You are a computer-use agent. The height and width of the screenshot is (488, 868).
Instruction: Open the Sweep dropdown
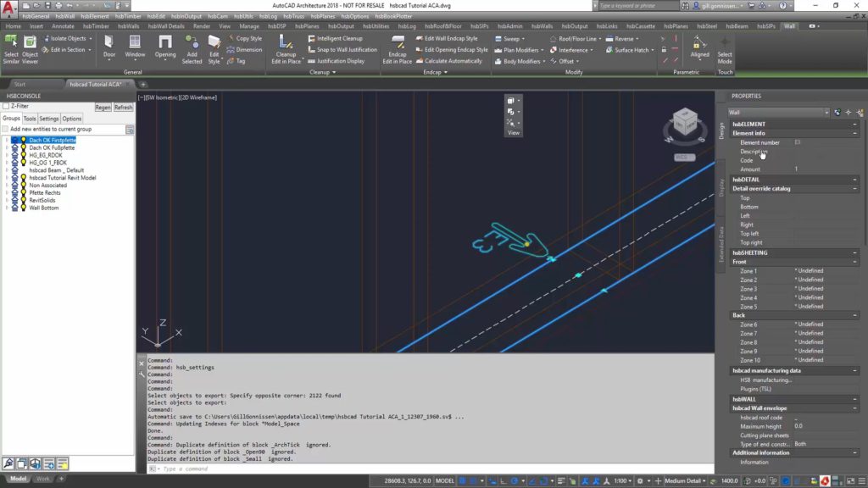pyautogui.click(x=509, y=39)
